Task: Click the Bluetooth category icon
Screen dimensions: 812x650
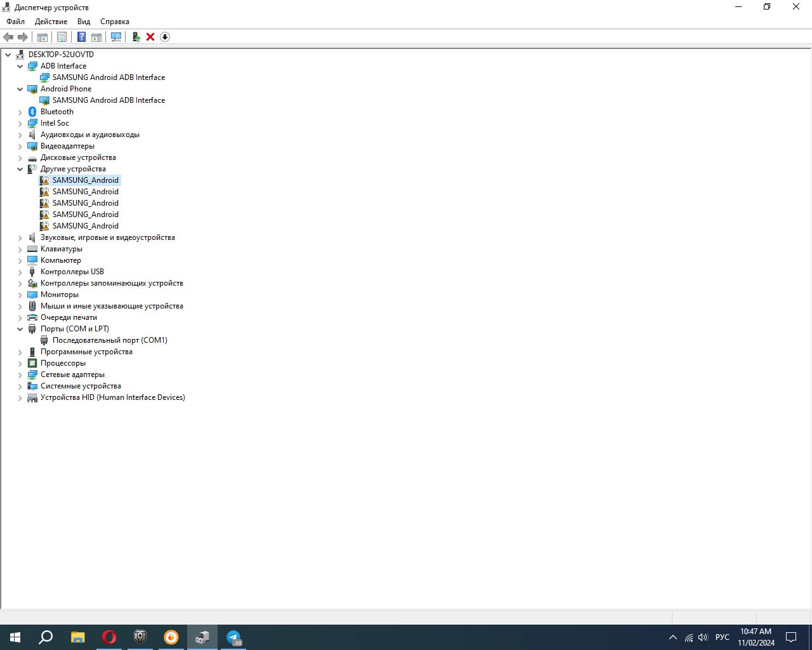Action: click(x=32, y=112)
